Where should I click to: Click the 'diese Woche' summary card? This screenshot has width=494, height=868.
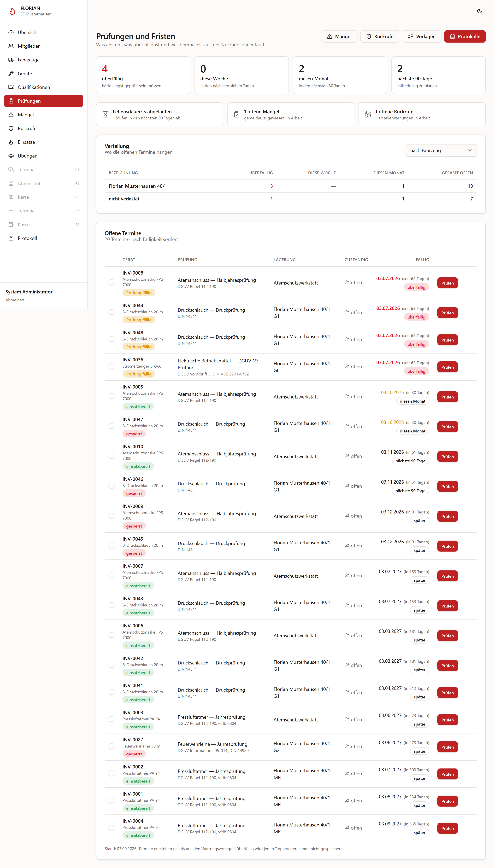pyautogui.click(x=242, y=75)
